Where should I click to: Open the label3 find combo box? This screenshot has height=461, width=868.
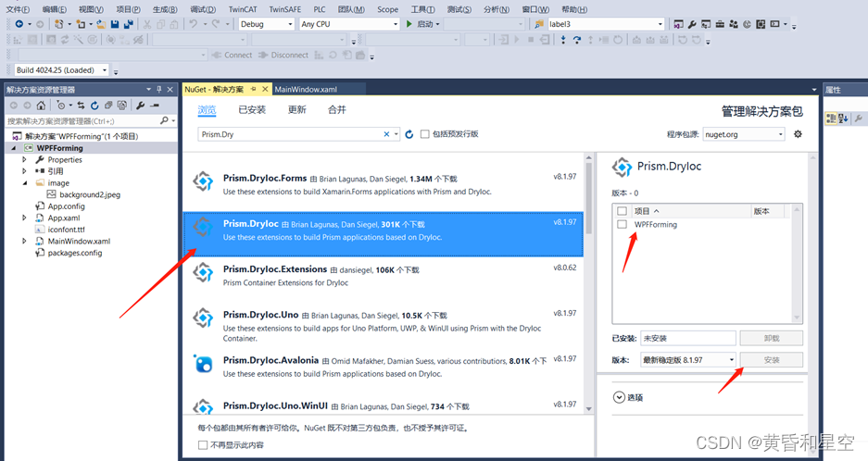click(x=606, y=24)
